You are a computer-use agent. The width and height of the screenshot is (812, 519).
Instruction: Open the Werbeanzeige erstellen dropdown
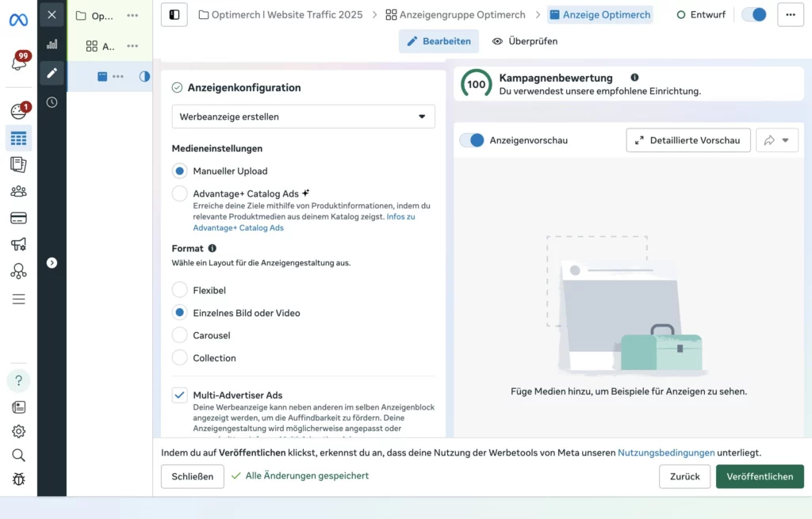tap(304, 116)
